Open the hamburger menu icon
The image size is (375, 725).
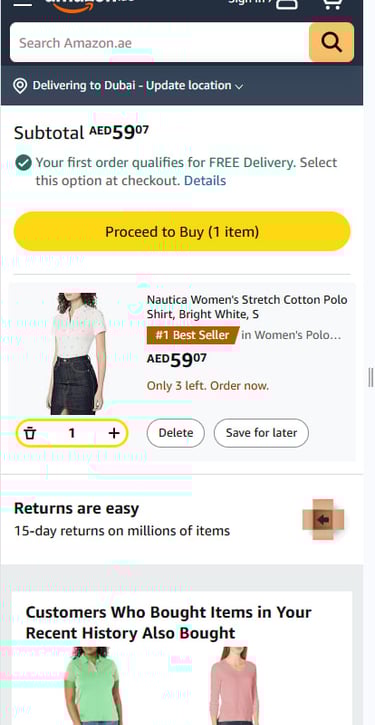(x=23, y=3)
